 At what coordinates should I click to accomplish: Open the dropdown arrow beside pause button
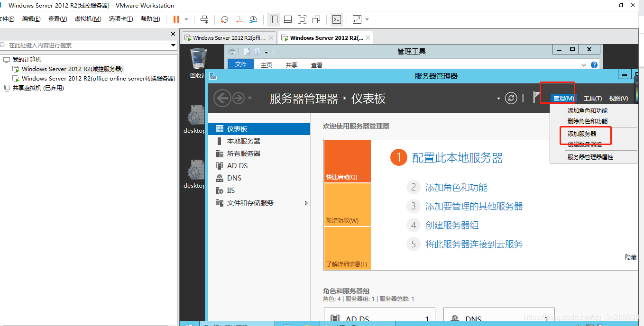click(x=186, y=19)
